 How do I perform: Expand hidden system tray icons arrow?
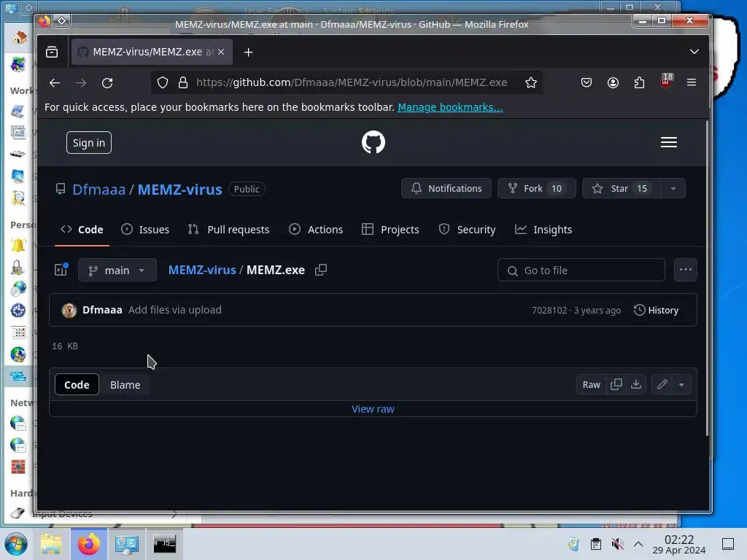638,544
